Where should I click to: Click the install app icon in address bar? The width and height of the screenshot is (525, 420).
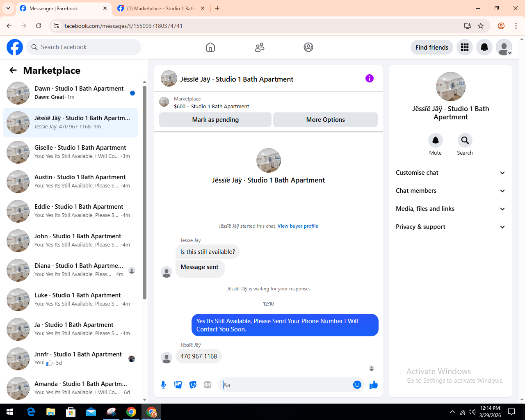pyautogui.click(x=468, y=26)
